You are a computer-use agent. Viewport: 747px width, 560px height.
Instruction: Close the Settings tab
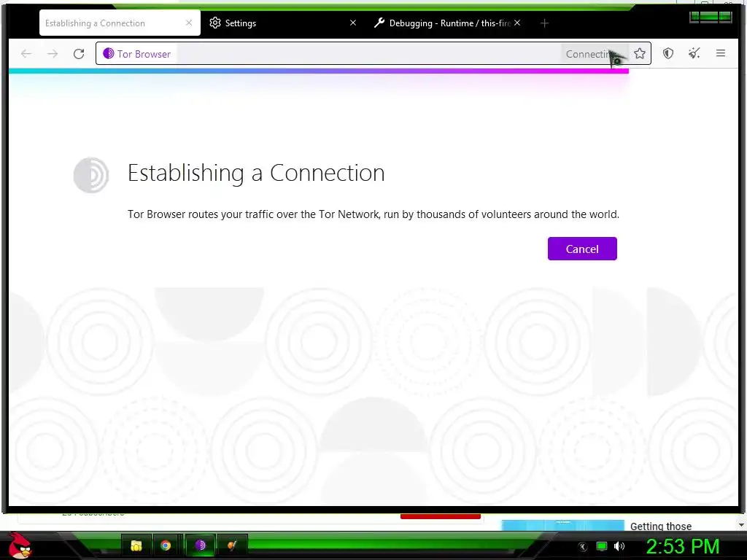[353, 23]
